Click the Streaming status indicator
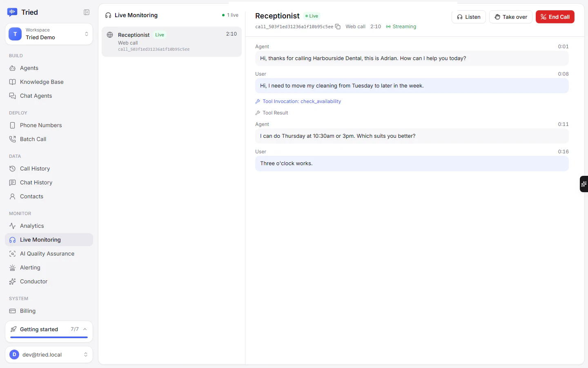The height and width of the screenshot is (368, 588). coord(401,27)
